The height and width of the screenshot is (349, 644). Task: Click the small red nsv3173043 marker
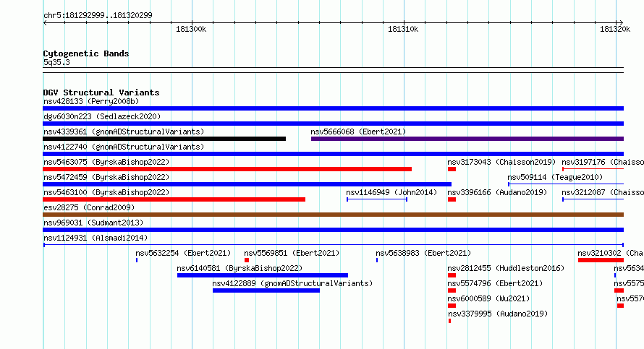click(x=452, y=169)
